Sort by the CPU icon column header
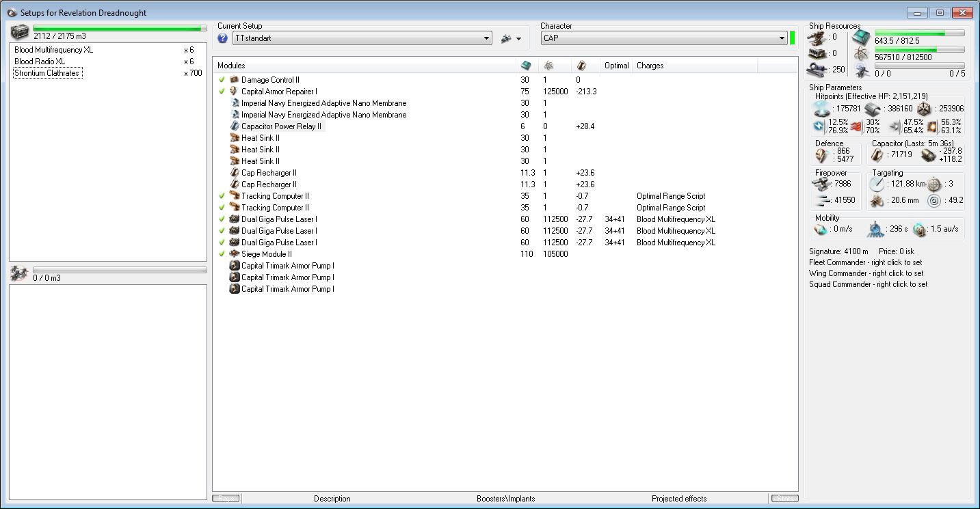980x509 pixels. point(527,66)
